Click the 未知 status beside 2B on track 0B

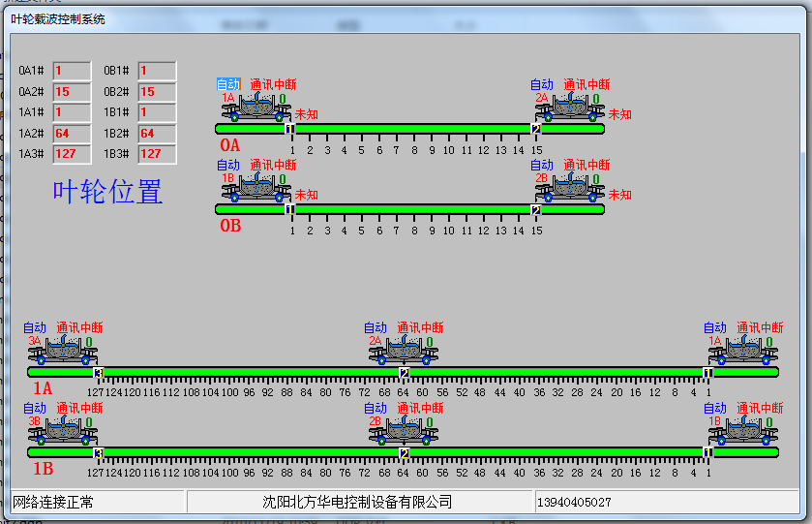(619, 195)
